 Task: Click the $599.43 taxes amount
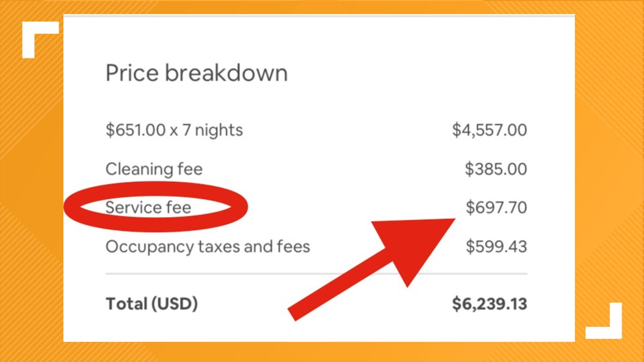coord(496,247)
